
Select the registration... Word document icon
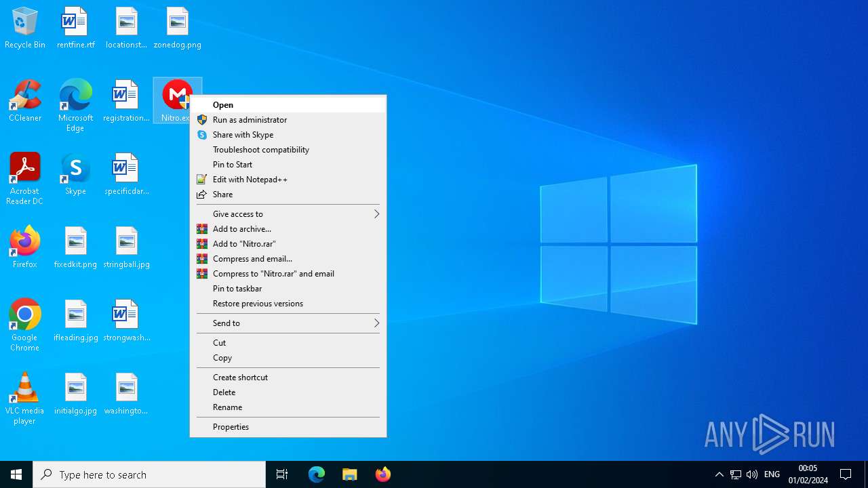[x=127, y=102]
